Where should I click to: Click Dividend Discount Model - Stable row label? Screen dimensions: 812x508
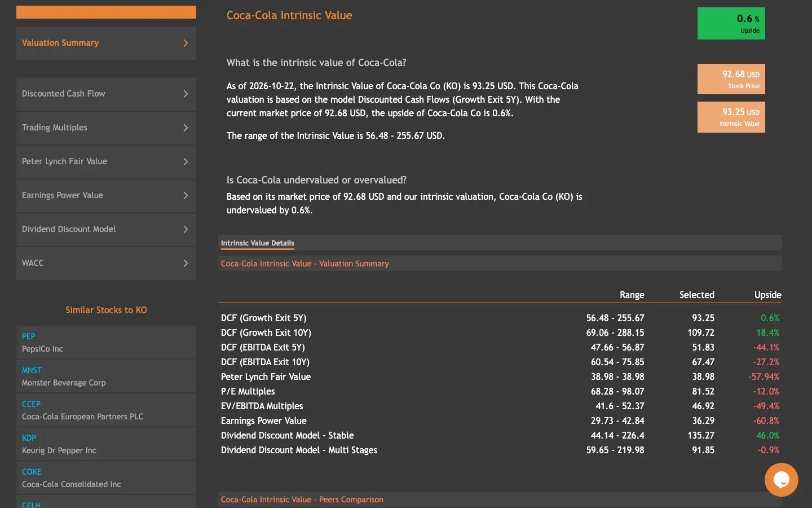[288, 435]
